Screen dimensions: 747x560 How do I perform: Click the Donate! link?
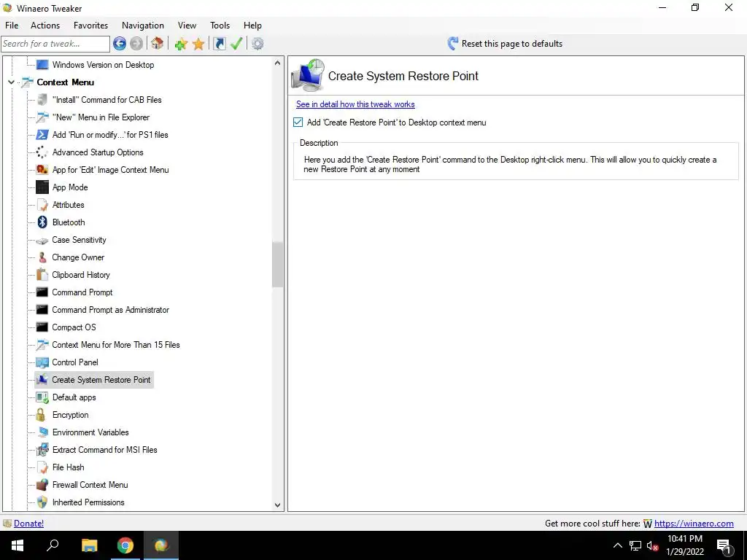(28, 524)
